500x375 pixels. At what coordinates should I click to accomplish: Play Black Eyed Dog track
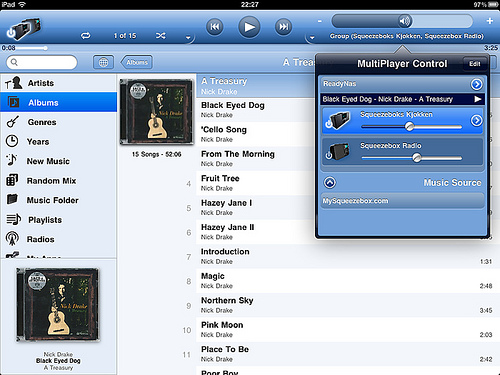click(x=255, y=110)
